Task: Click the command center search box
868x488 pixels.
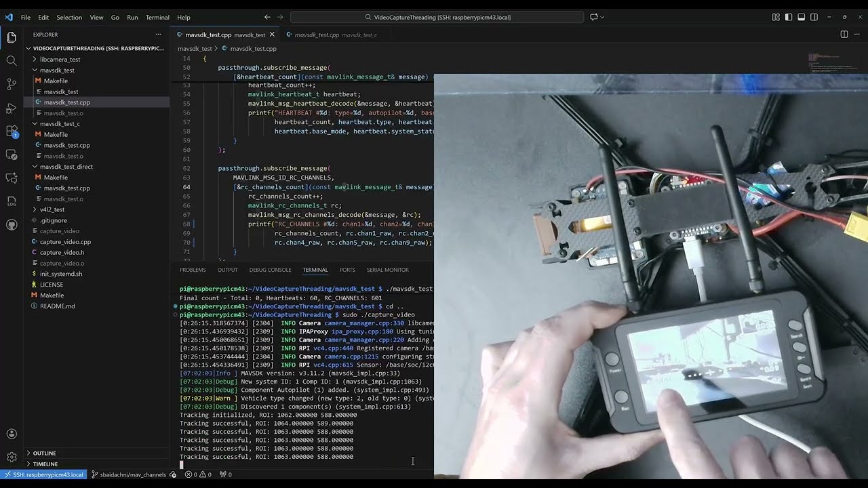Action: (437, 17)
